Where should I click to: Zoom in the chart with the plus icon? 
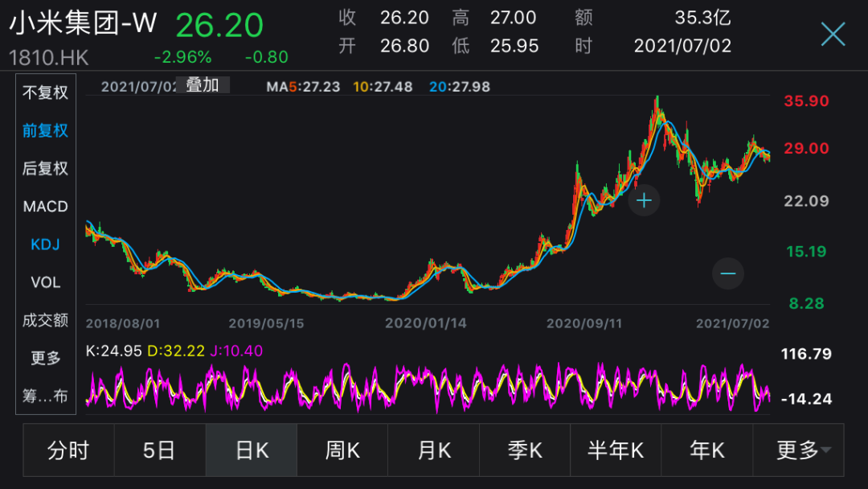coord(644,200)
